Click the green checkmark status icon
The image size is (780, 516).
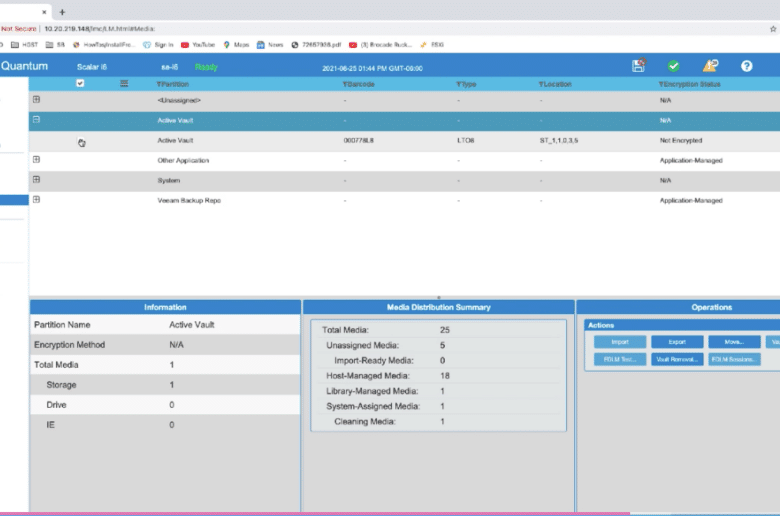[x=674, y=66]
